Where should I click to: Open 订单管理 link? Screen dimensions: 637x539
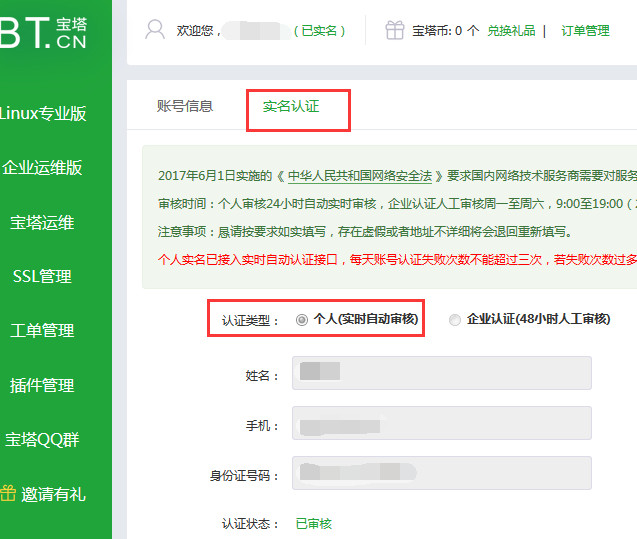coord(585,30)
